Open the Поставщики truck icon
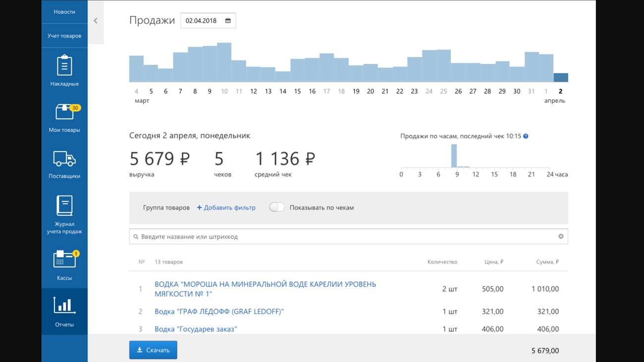644x362 pixels. (64, 159)
